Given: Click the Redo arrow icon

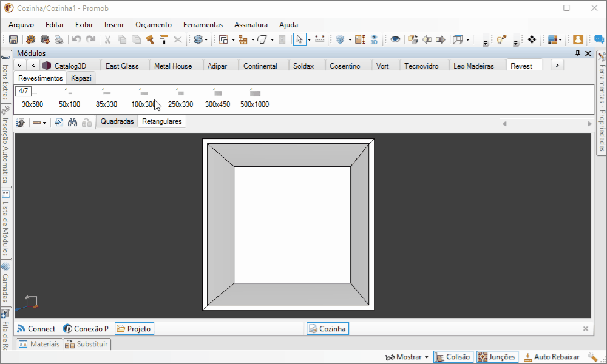Looking at the screenshot, I should 90,39.
